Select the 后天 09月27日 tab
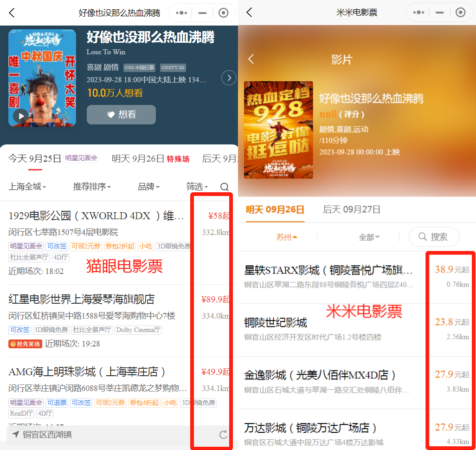This screenshot has height=450, width=476. (x=351, y=210)
